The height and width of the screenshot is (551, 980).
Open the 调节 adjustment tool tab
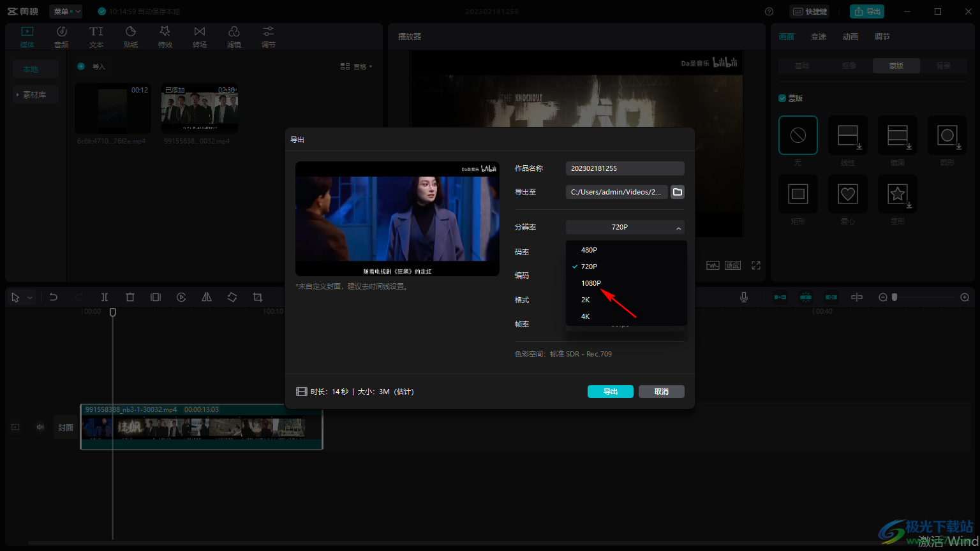pos(269,37)
